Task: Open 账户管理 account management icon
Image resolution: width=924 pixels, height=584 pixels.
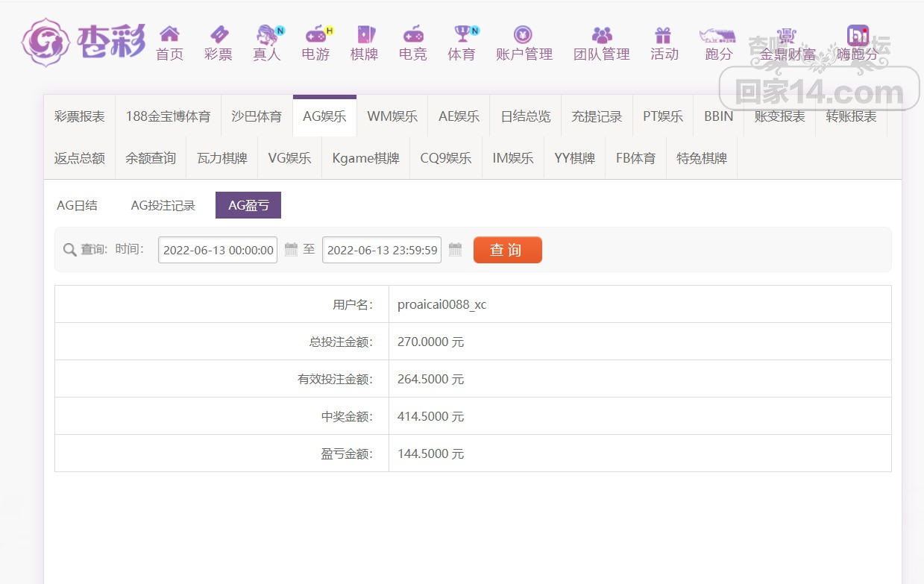Action: pyautogui.click(x=524, y=34)
